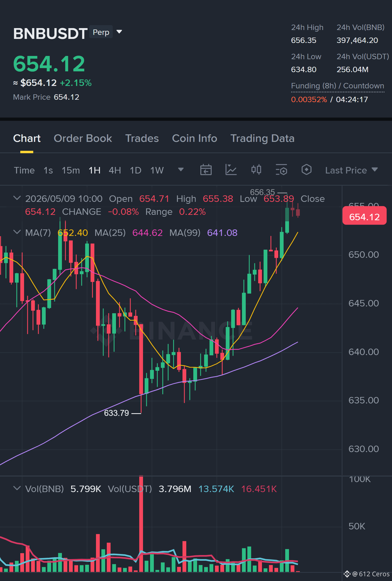
Task: Choose the 1D timeframe interval
Action: (135, 170)
